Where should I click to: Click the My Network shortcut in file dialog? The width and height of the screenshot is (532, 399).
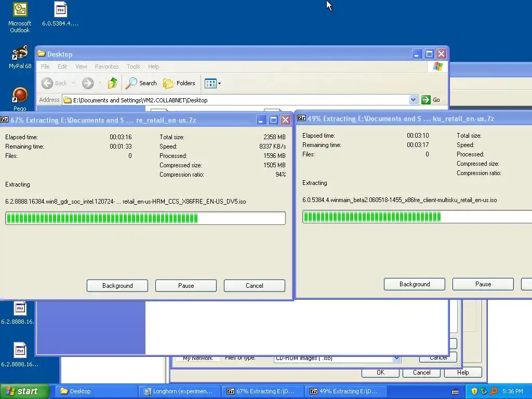tap(197, 358)
